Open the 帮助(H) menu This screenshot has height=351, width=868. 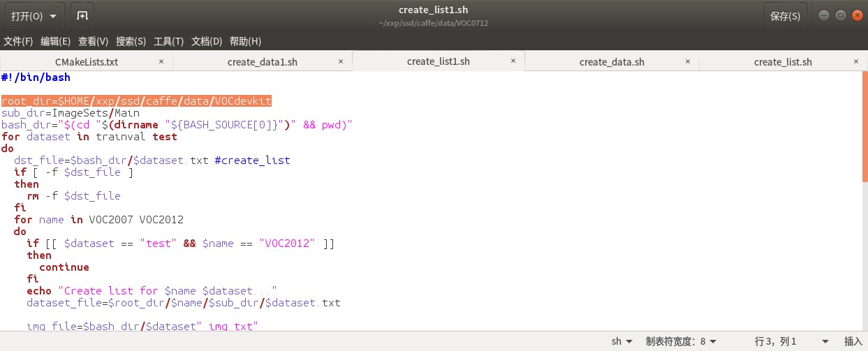click(245, 41)
